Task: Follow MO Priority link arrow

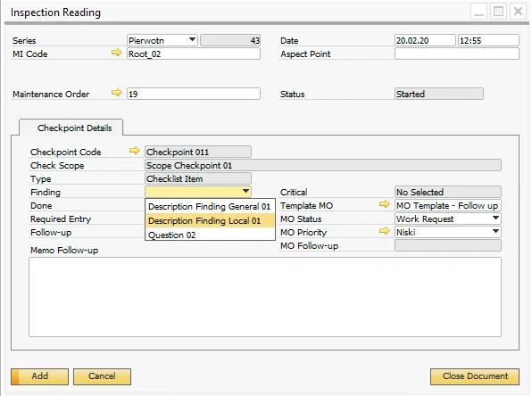Action: [385, 231]
